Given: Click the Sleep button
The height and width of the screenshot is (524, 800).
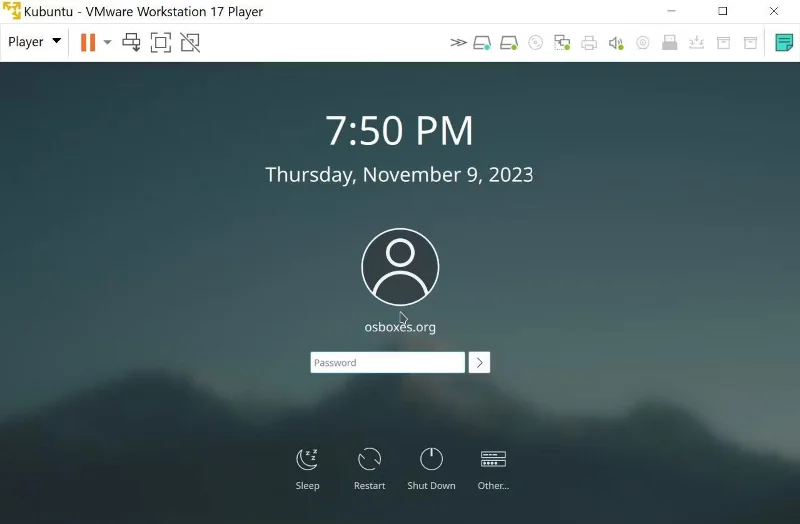Looking at the screenshot, I should [307, 469].
